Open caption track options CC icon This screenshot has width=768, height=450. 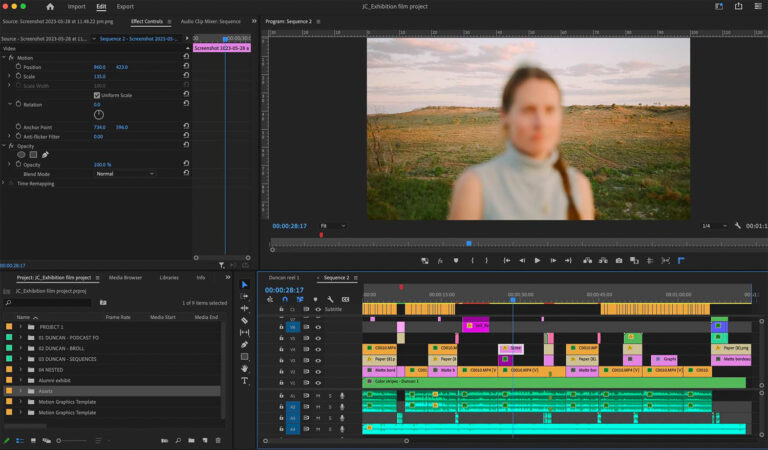[345, 299]
